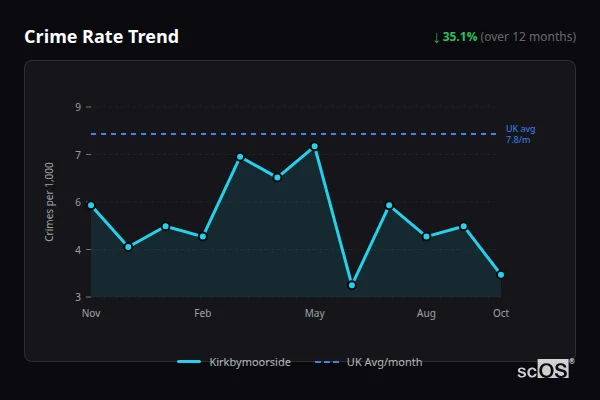
Task: Click the "Feb" x-axis label
Action: [203, 313]
